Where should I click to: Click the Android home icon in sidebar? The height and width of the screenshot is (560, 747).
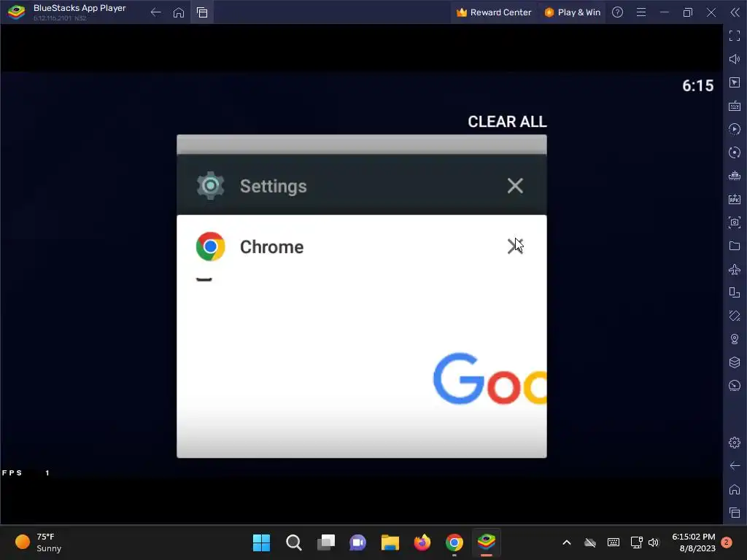tap(735, 489)
